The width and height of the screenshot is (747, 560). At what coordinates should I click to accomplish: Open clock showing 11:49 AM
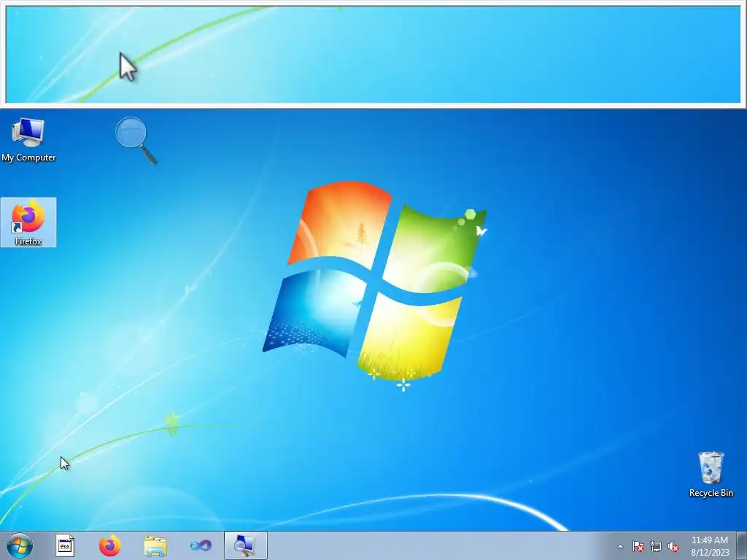point(710,546)
